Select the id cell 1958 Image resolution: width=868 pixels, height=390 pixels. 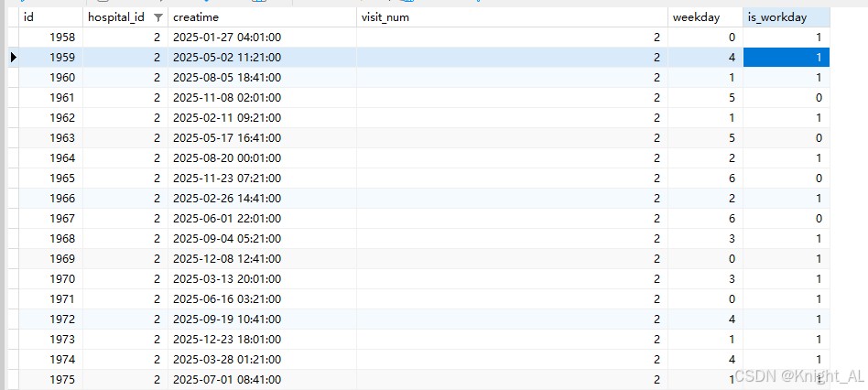[x=51, y=38]
